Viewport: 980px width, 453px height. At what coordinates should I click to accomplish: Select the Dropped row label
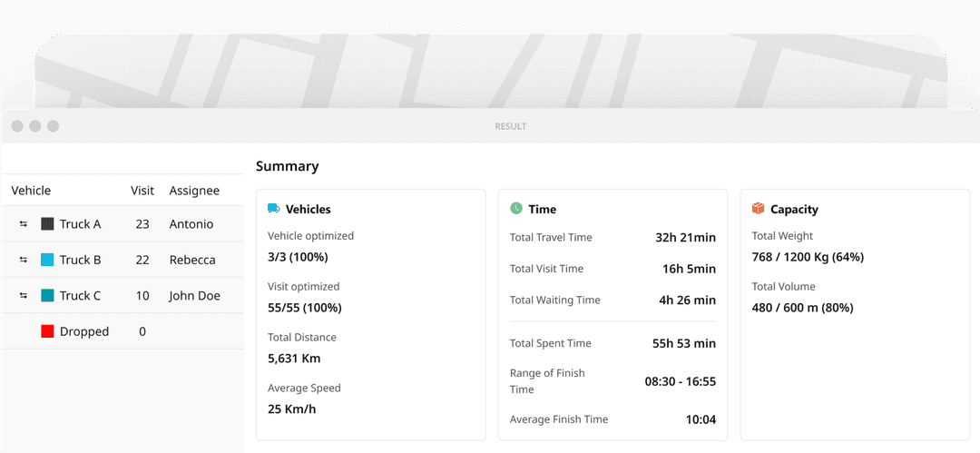click(x=84, y=331)
